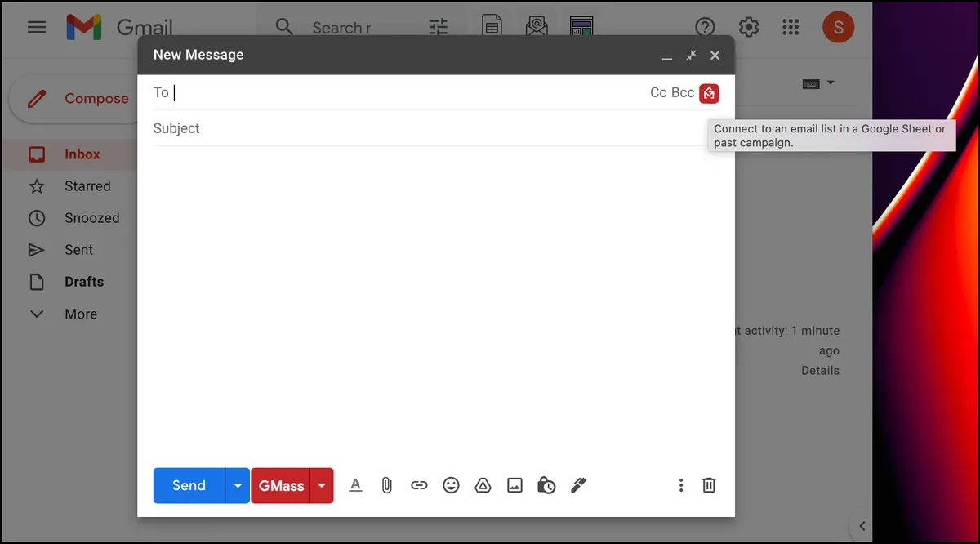
Task: Insert signature pen icon
Action: [578, 485]
